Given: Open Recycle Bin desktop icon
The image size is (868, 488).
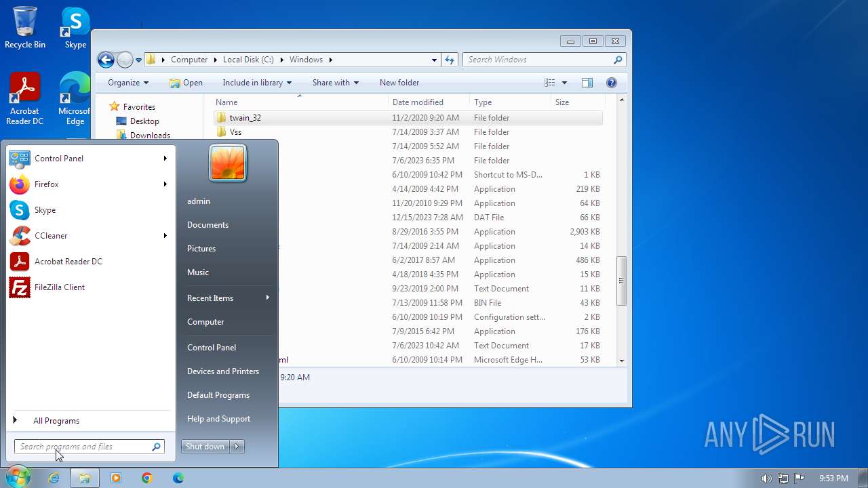Looking at the screenshot, I should tap(25, 28).
